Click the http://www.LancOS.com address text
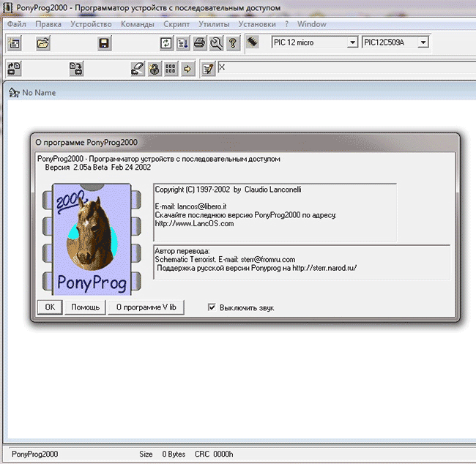 [194, 224]
